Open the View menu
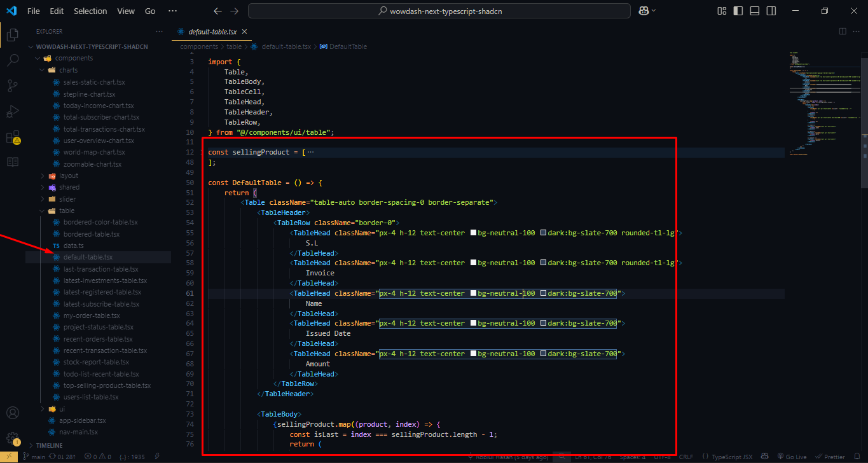Screen dimensions: 868x463 125,11
